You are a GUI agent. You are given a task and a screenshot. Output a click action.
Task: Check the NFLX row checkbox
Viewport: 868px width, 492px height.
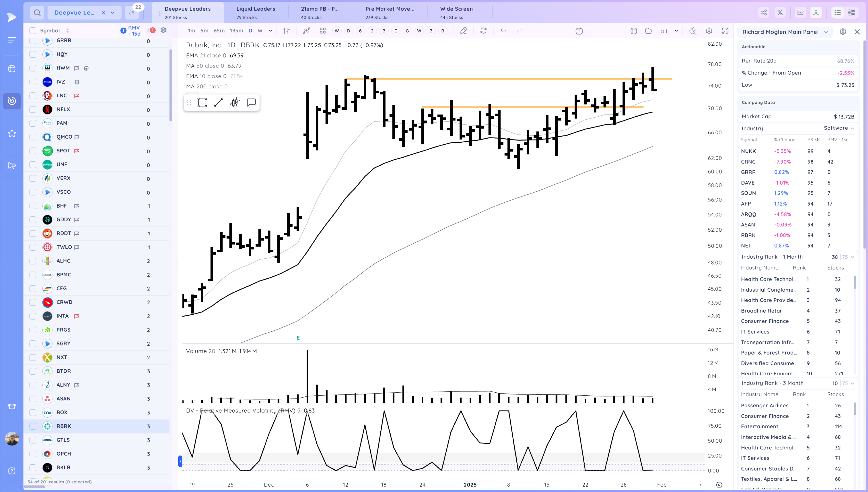[33, 109]
